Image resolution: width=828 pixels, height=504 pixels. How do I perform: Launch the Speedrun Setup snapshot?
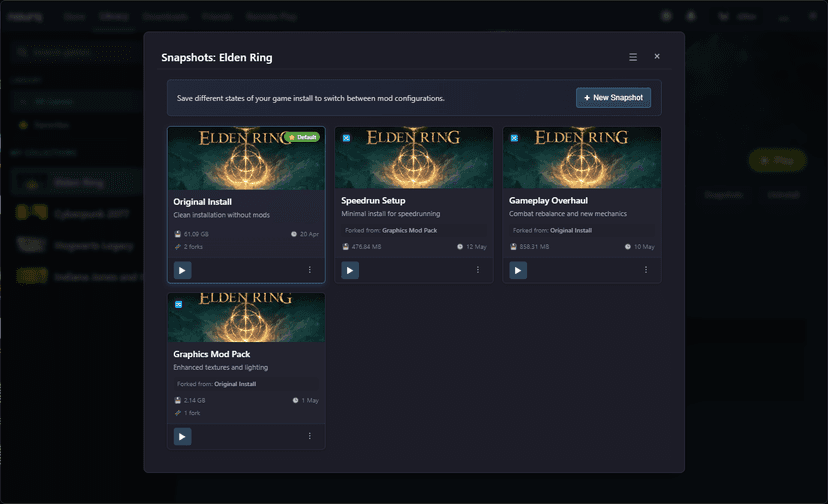[350, 270]
